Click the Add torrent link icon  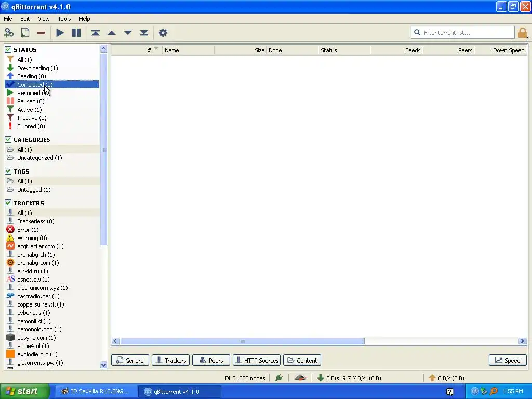point(9,33)
